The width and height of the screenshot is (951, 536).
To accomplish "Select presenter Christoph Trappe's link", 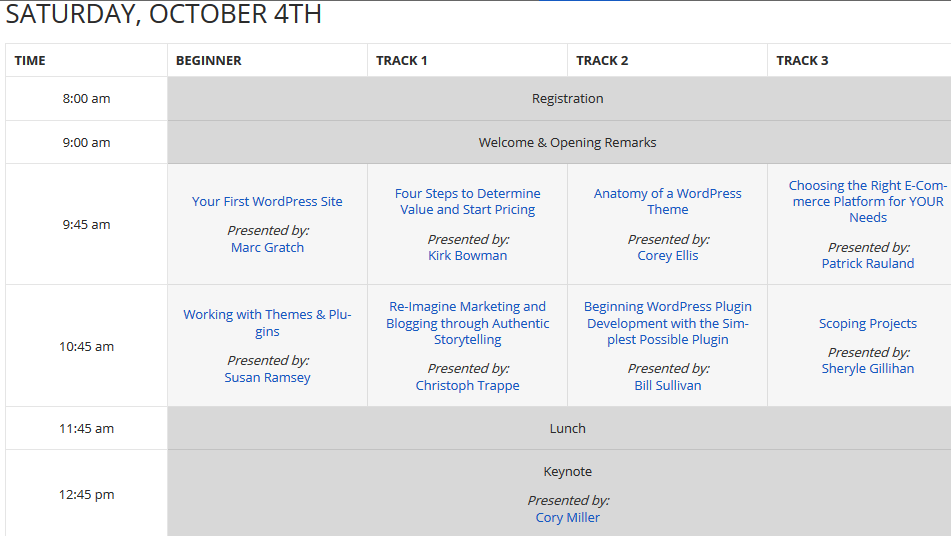I will click(467, 385).
